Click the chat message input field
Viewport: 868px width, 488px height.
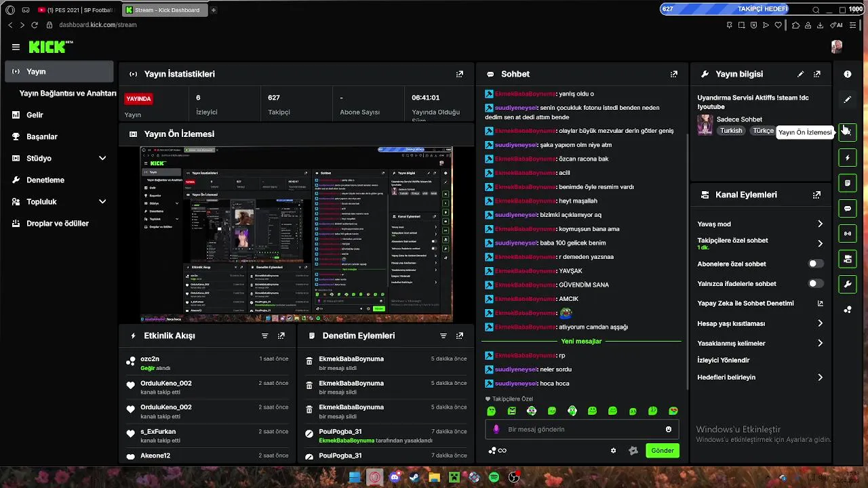click(x=582, y=429)
